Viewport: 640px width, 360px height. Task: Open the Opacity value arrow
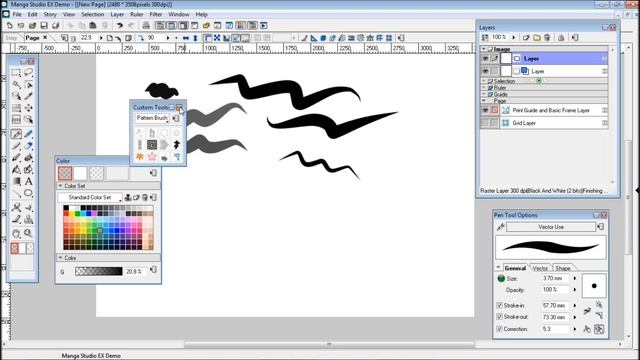pyautogui.click(x=575, y=290)
